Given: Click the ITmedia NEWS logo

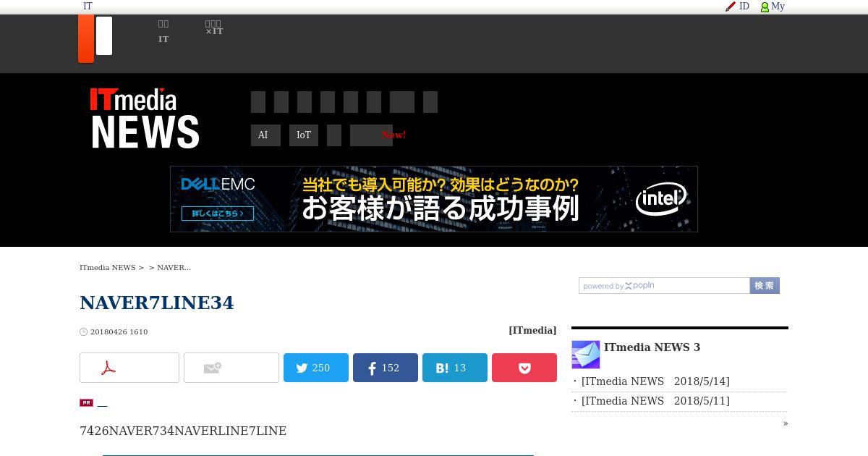Looking at the screenshot, I should (x=145, y=119).
